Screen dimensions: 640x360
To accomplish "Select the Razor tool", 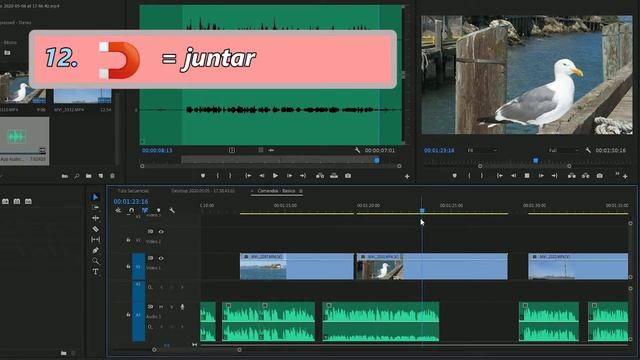I will pyautogui.click(x=95, y=229).
